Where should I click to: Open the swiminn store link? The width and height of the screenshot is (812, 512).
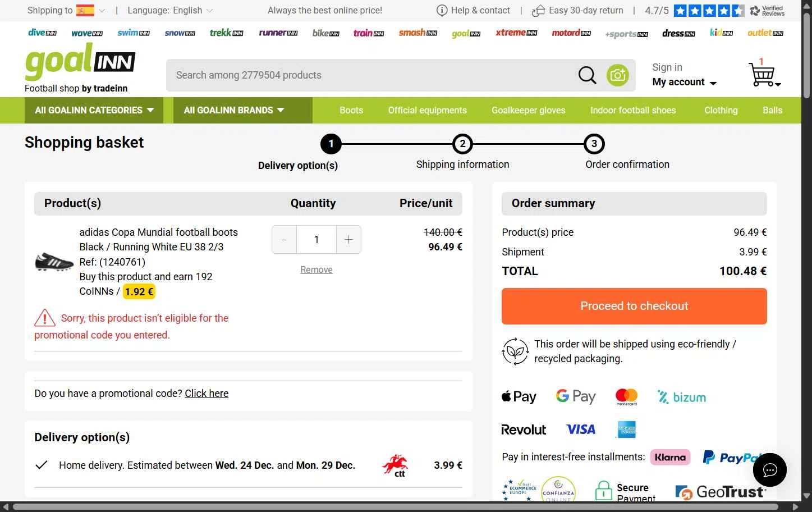[x=134, y=33]
